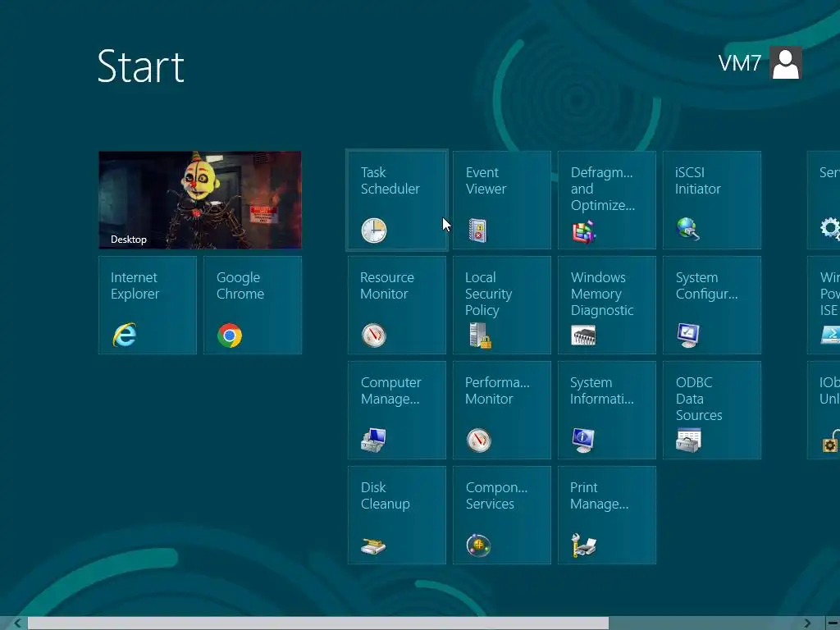Click the VM7 account name

click(739, 63)
